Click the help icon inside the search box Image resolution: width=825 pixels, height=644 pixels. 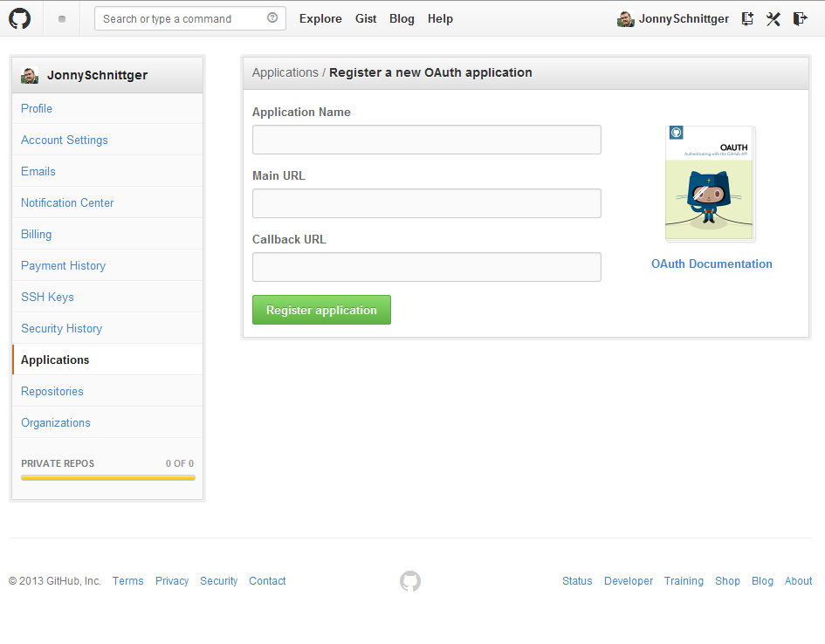272,17
